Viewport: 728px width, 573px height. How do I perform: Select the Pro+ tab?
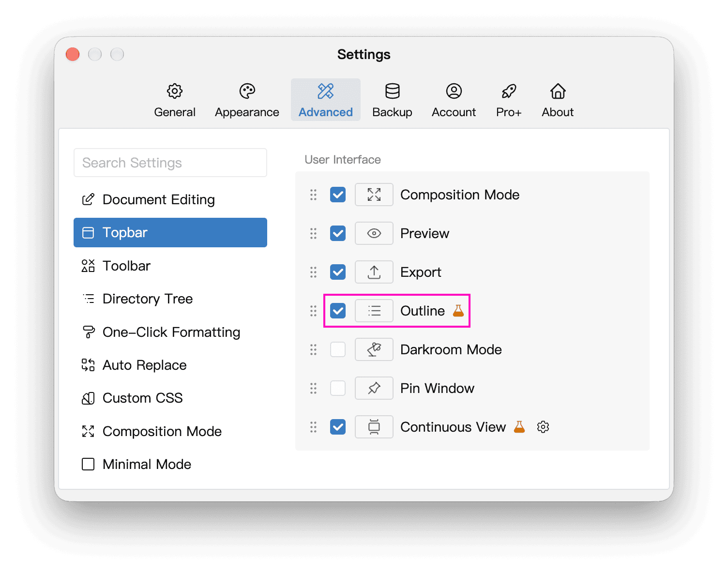coord(509,100)
